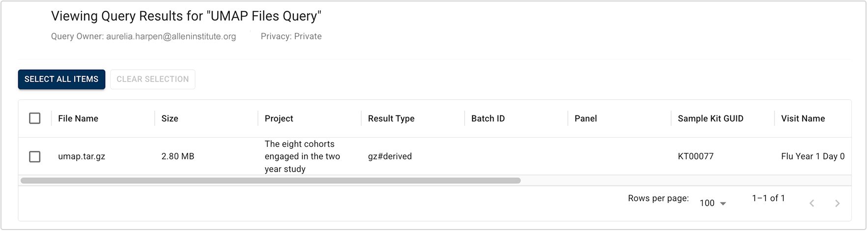
Task: Click the Sample Kit GUID column header
Action: [710, 118]
